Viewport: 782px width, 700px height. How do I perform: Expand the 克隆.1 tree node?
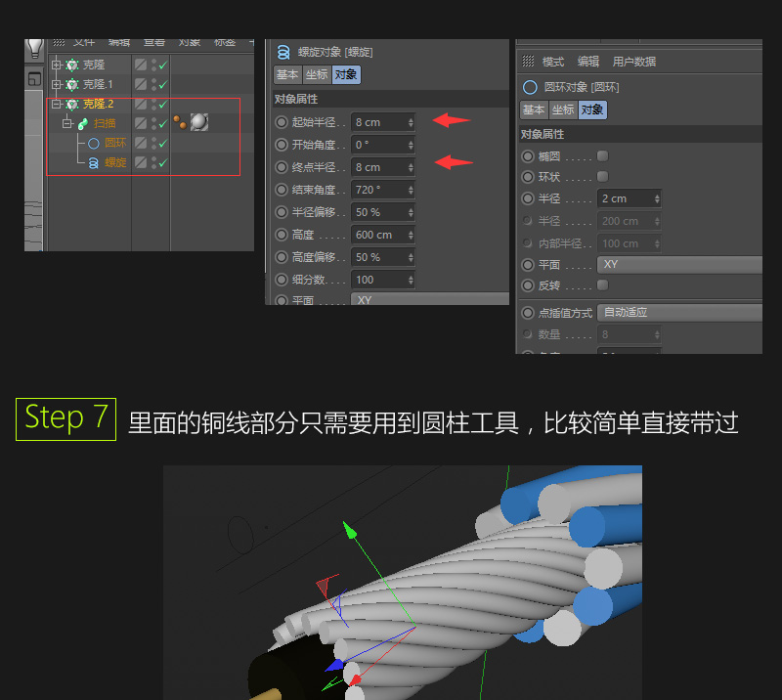point(57,84)
